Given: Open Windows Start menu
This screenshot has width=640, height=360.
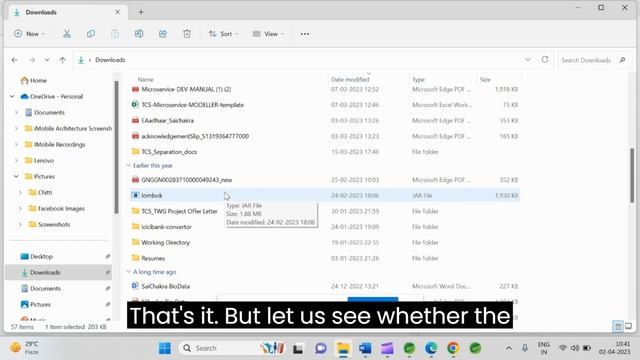Looking at the screenshot, I should tap(165, 348).
